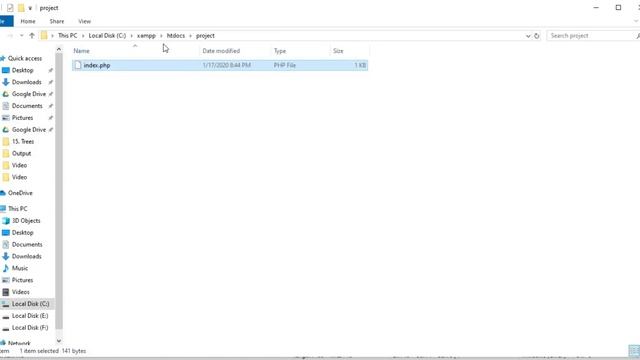Sort files by Date modified column
The width and height of the screenshot is (640, 360).
click(x=221, y=51)
